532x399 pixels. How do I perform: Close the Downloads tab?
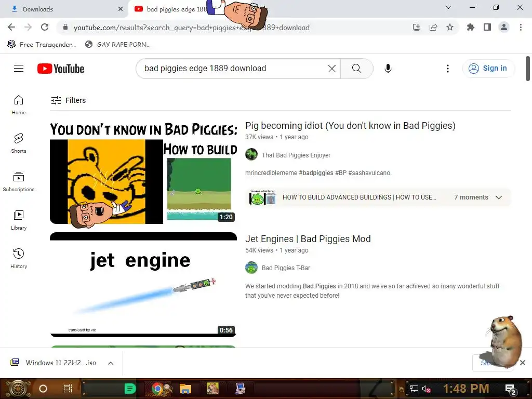121,9
